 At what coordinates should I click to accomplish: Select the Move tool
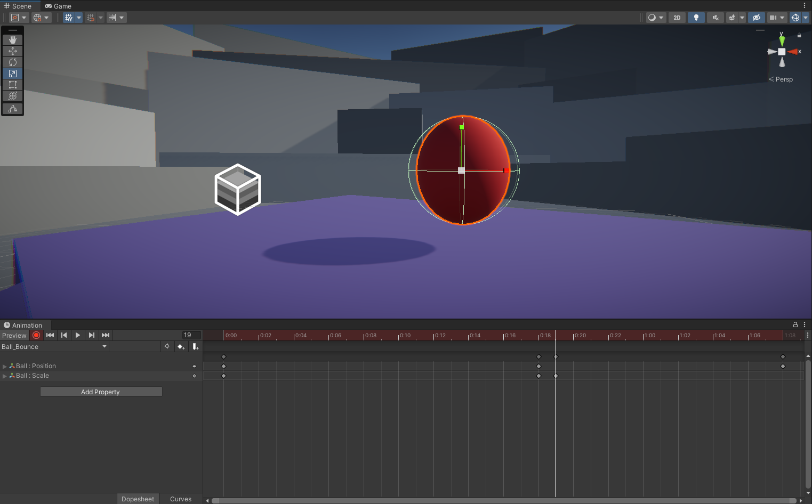[x=13, y=51]
